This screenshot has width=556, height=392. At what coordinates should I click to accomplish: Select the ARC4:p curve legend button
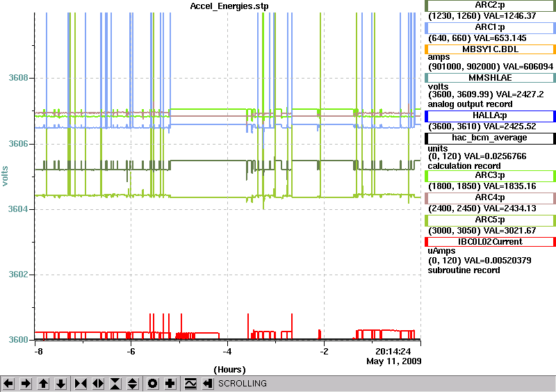coord(490,198)
